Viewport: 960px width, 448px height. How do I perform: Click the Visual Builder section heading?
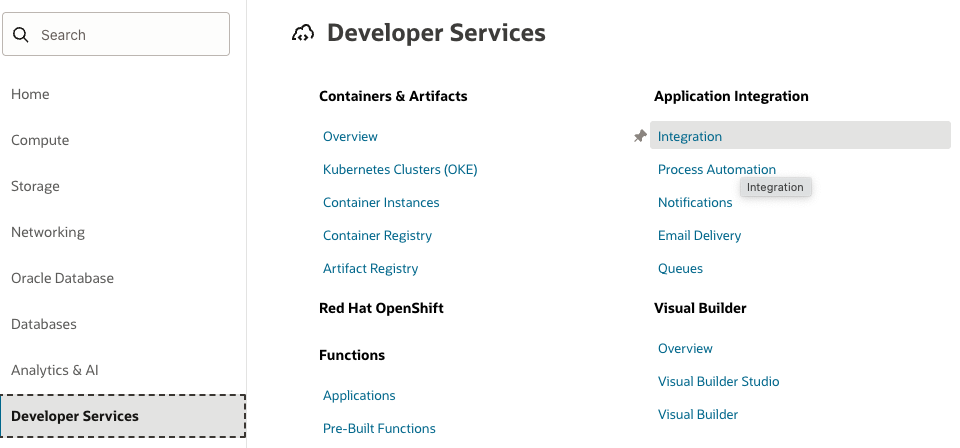click(x=700, y=308)
